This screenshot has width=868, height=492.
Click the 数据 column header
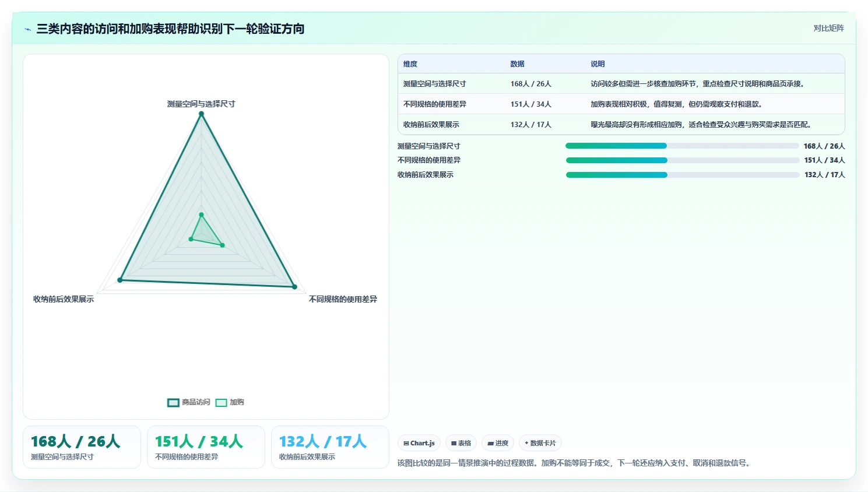coord(517,64)
